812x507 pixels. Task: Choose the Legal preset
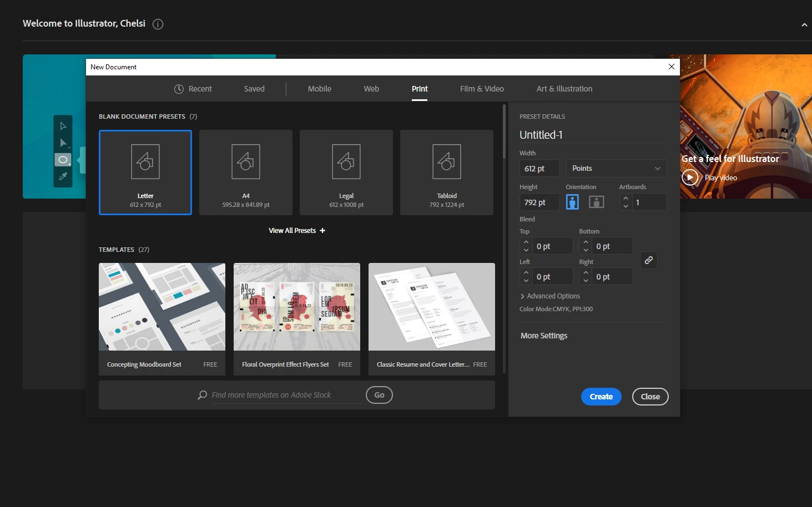(346, 173)
